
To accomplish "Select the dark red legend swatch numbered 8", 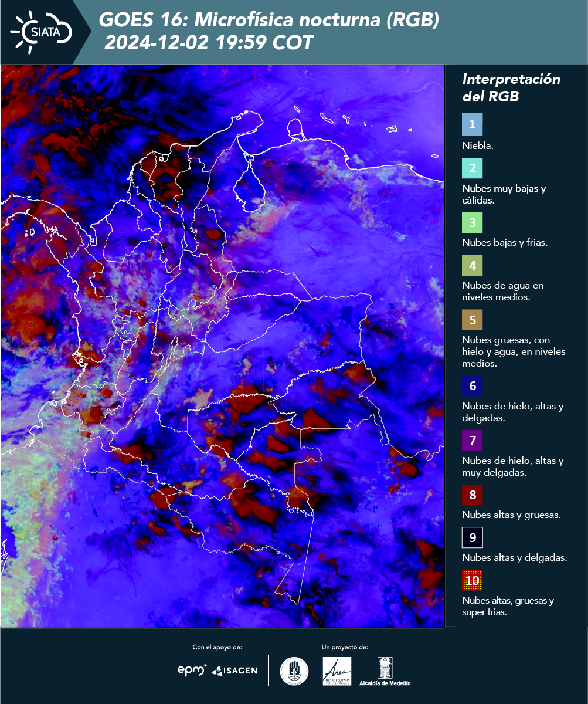I will pos(472,495).
